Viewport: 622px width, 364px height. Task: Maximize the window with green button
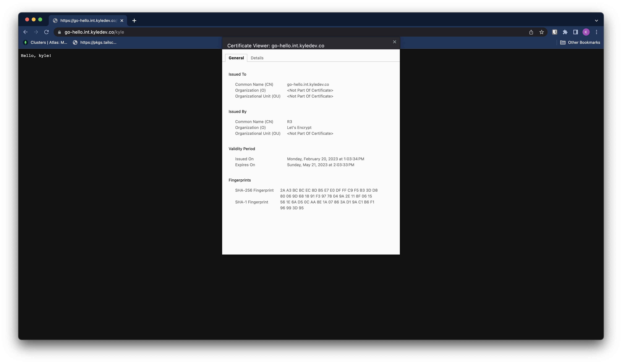(40, 19)
